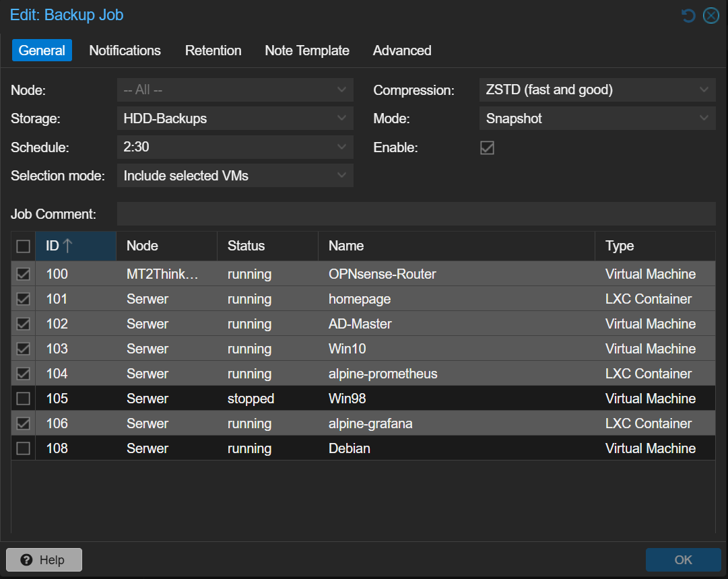Click the Mode field showing Snapshot
Screen dimensions: 728x579
point(597,118)
